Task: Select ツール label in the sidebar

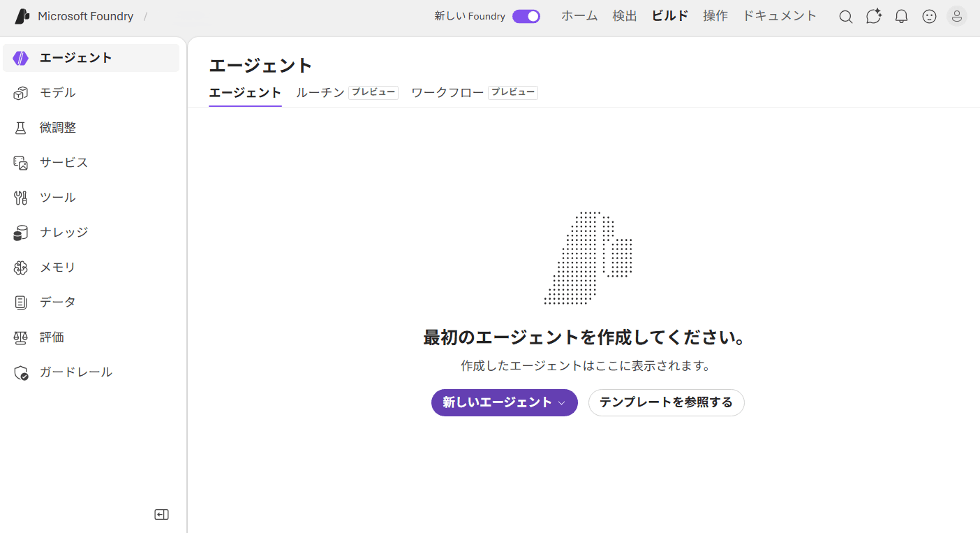Action: tap(58, 198)
